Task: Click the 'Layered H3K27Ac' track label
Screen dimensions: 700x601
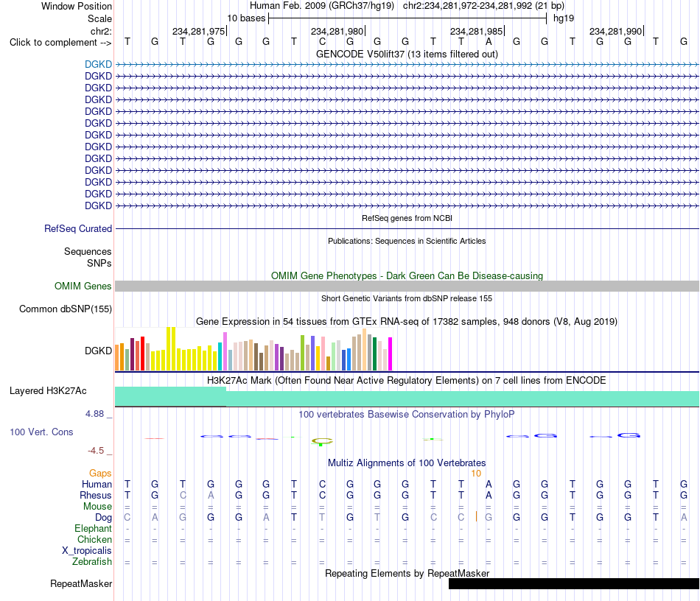Action: pos(48,391)
